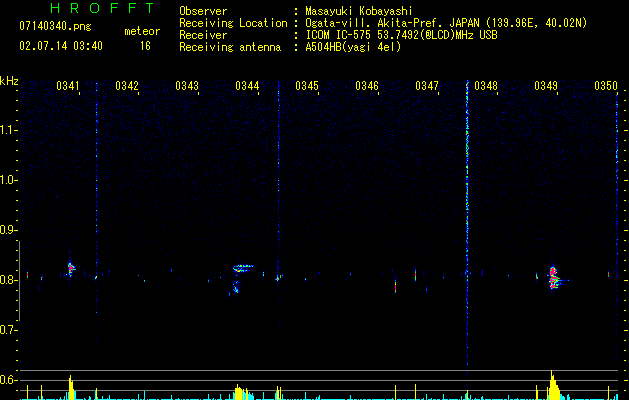Click the kHz axis unit label
This screenshot has height=400, width=629.
(9, 81)
